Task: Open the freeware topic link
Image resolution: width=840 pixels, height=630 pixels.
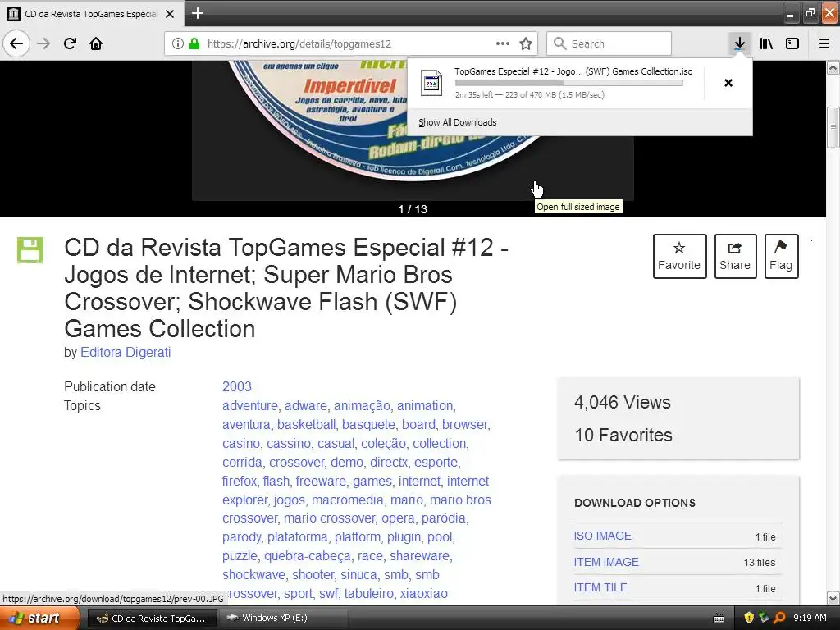Action: (321, 481)
